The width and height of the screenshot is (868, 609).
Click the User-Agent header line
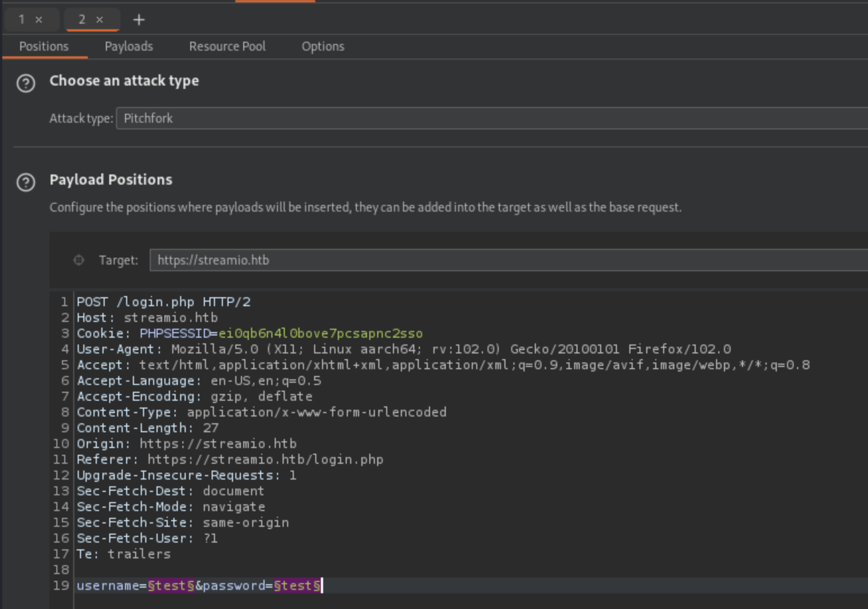tap(404, 349)
